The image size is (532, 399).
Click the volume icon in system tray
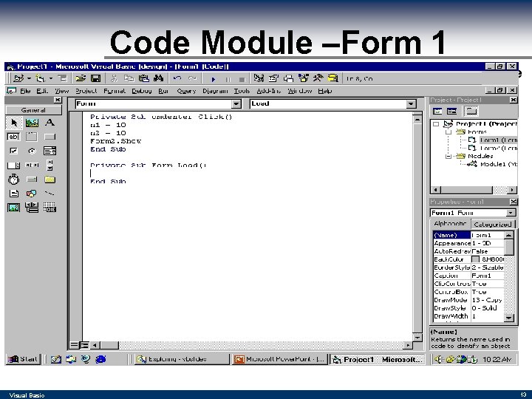point(438,359)
